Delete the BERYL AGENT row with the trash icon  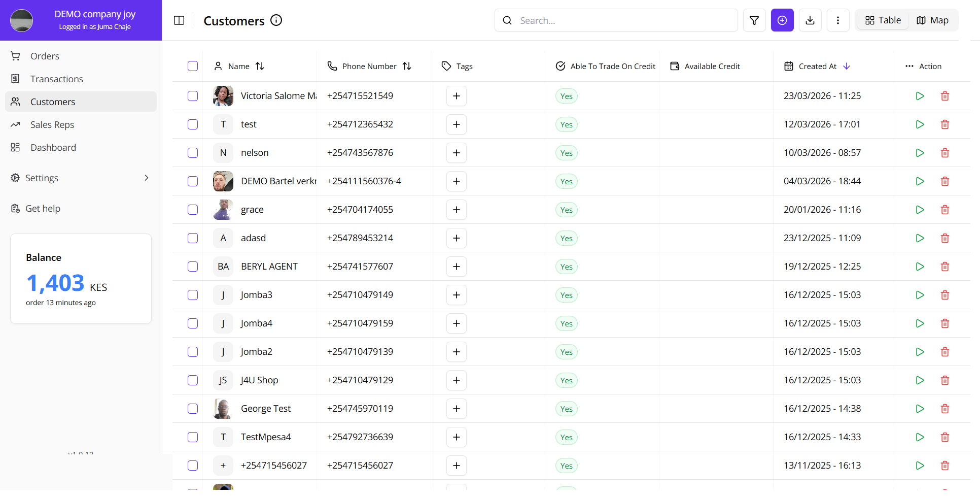pos(945,266)
